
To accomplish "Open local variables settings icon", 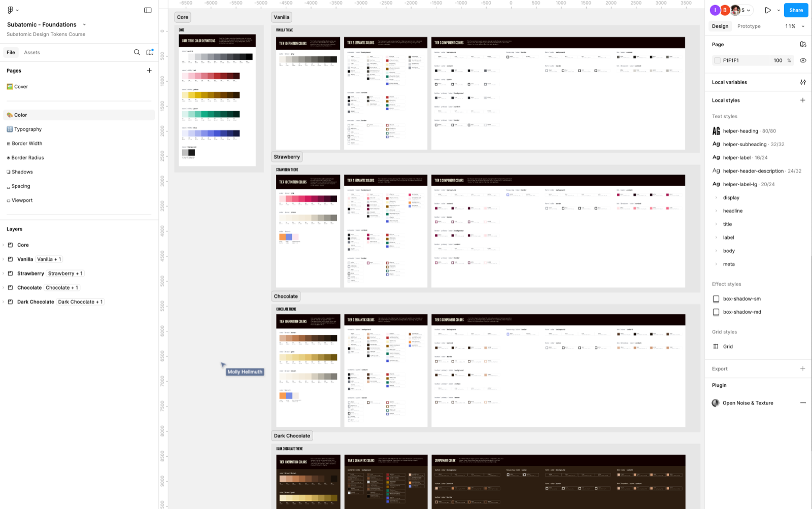I will 803,82.
